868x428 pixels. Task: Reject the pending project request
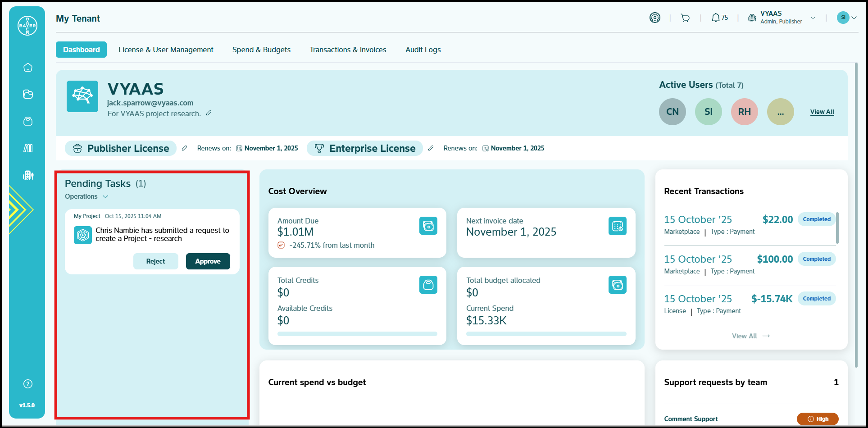(155, 261)
